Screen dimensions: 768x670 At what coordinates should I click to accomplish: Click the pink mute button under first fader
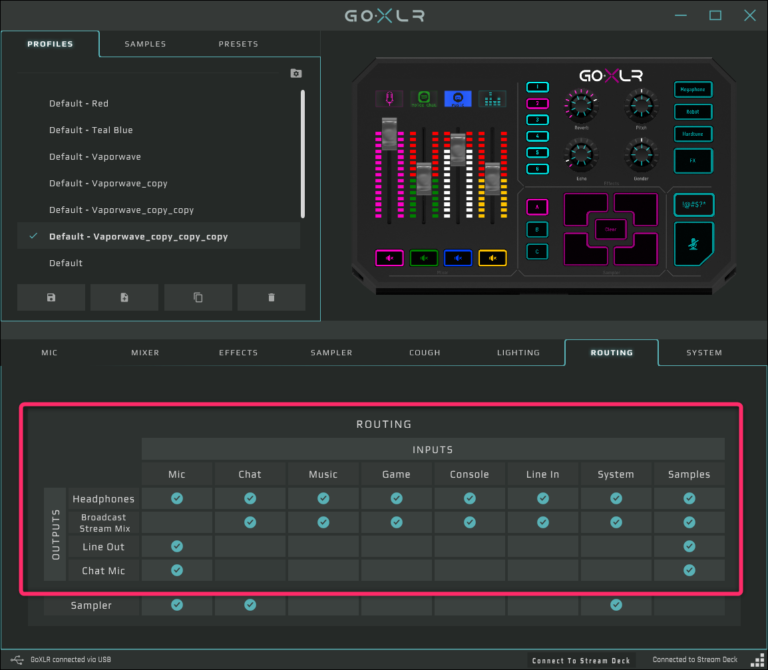(389, 258)
